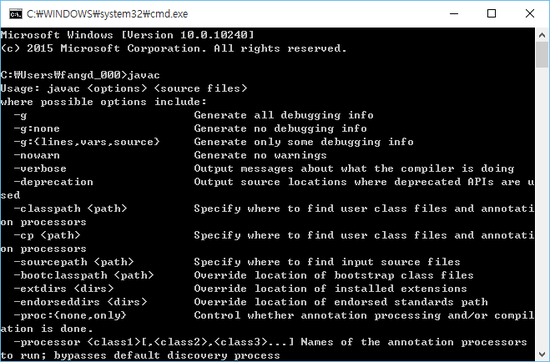The height and width of the screenshot is (362, 550).
Task: Click the '-g:none' option text
Action: click(x=37, y=128)
